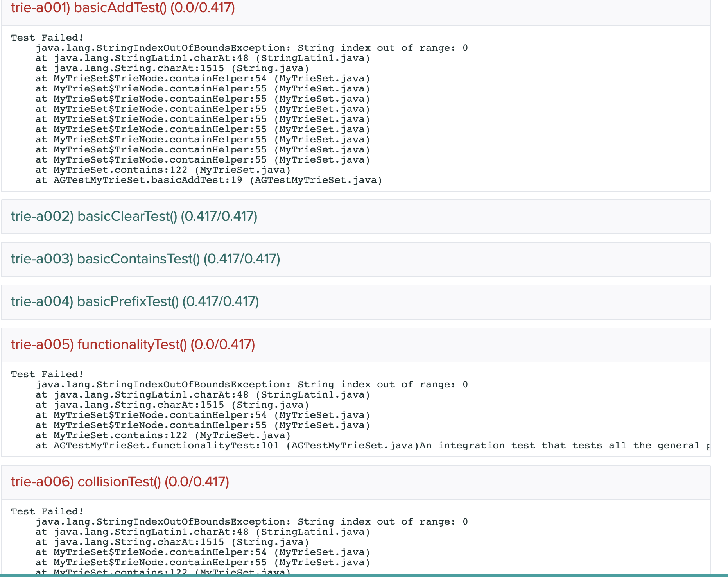Select the exception message line in collisionTest output

pos(251,521)
